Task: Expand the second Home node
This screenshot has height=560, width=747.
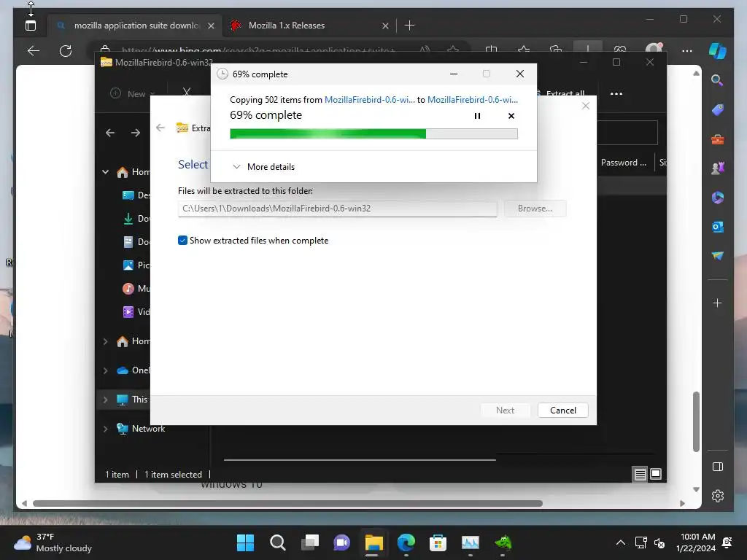Action: 105,341
